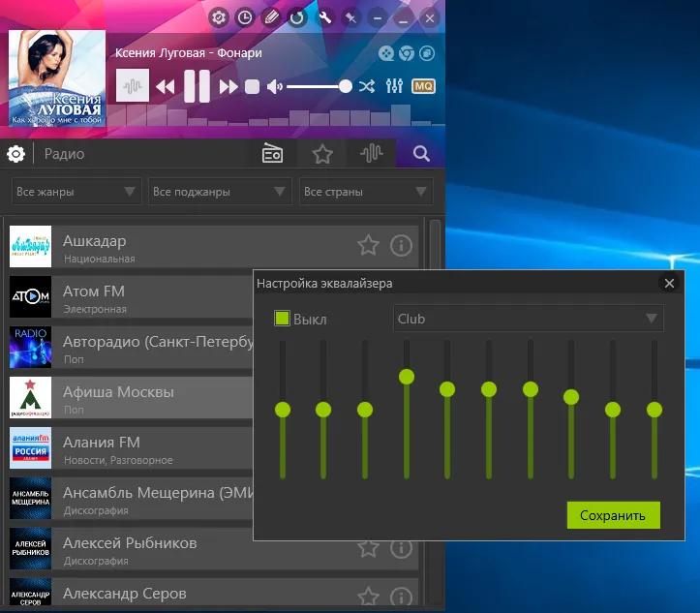Click the pencil edit icon in the title bar
Image resolution: width=700 pixels, height=613 pixels.
click(271, 17)
